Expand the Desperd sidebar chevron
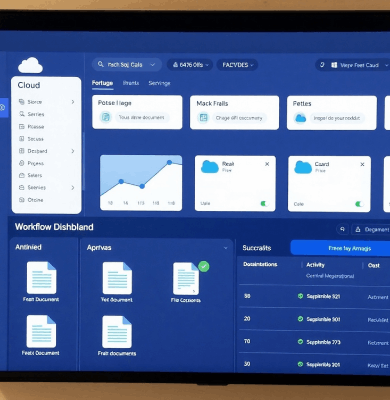This screenshot has width=390, height=400. [x=73, y=151]
